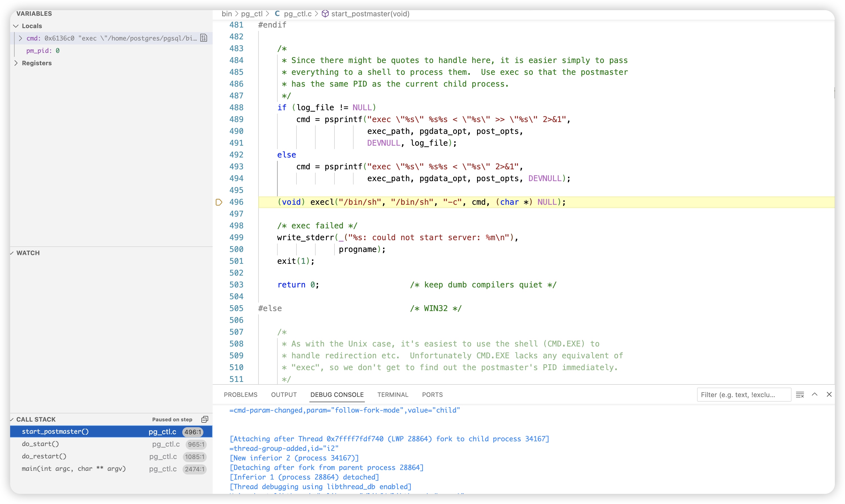The image size is (845, 504).
Task: Collapse the bottom panel with the chevron-up icon
Action: [814, 394]
